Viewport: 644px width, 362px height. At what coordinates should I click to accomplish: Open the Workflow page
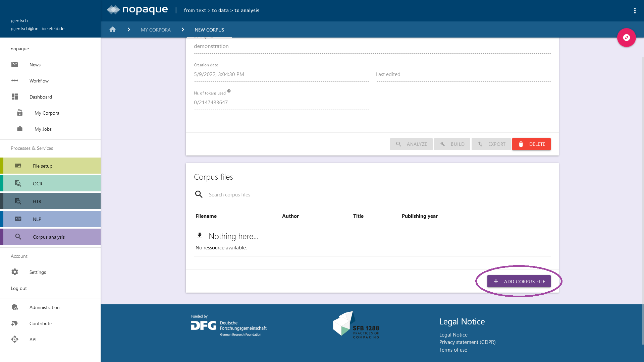39,81
